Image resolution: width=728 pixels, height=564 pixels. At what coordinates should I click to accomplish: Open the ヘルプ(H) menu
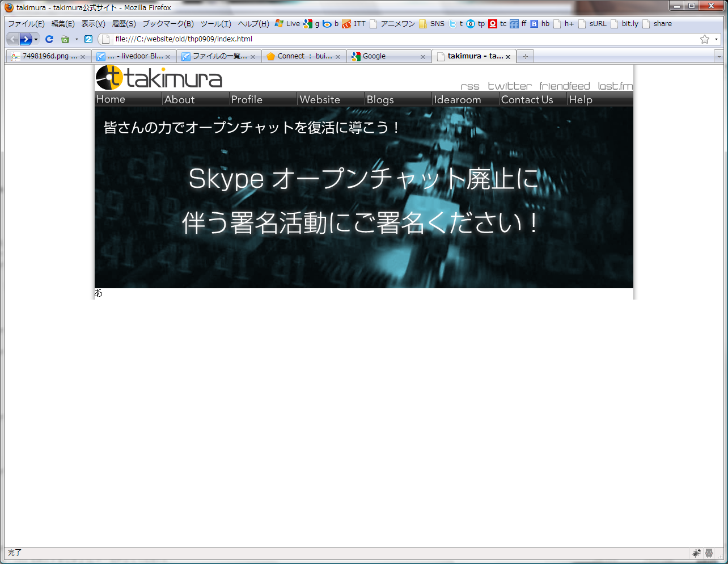click(x=253, y=24)
